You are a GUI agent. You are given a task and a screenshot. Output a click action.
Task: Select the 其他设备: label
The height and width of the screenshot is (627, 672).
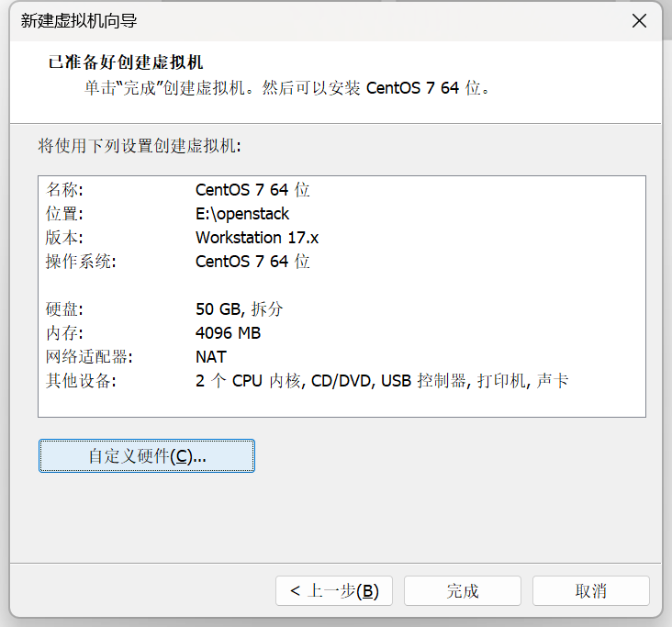click(81, 381)
